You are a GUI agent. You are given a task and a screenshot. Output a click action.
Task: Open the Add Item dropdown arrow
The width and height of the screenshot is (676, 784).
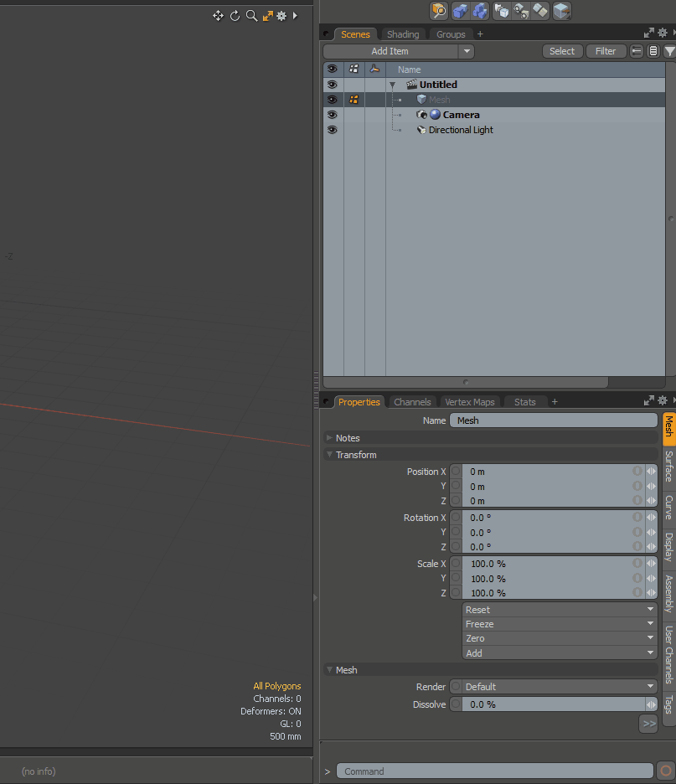(x=467, y=51)
